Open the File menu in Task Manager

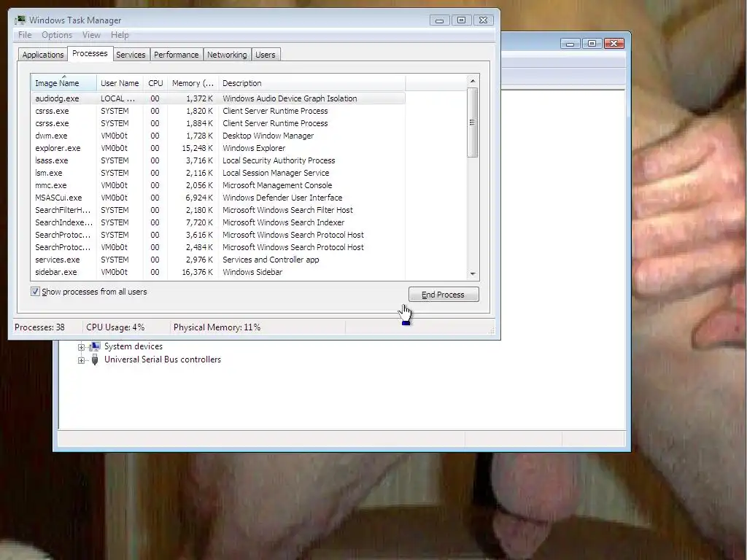pos(25,35)
